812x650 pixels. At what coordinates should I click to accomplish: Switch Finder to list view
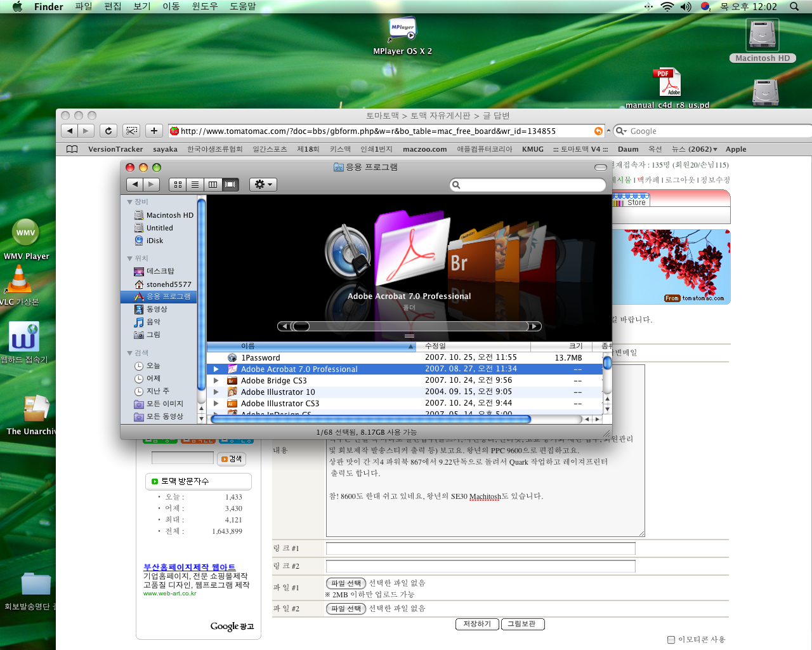point(195,185)
